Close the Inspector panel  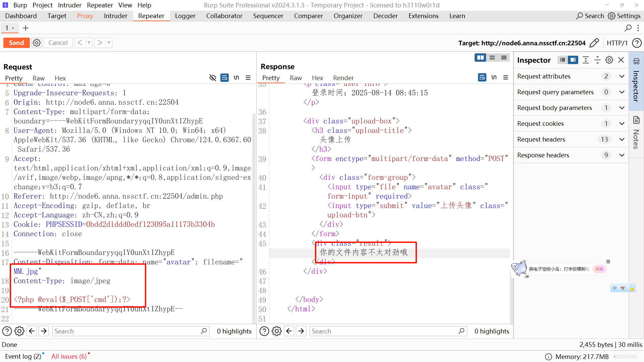tap(621, 60)
